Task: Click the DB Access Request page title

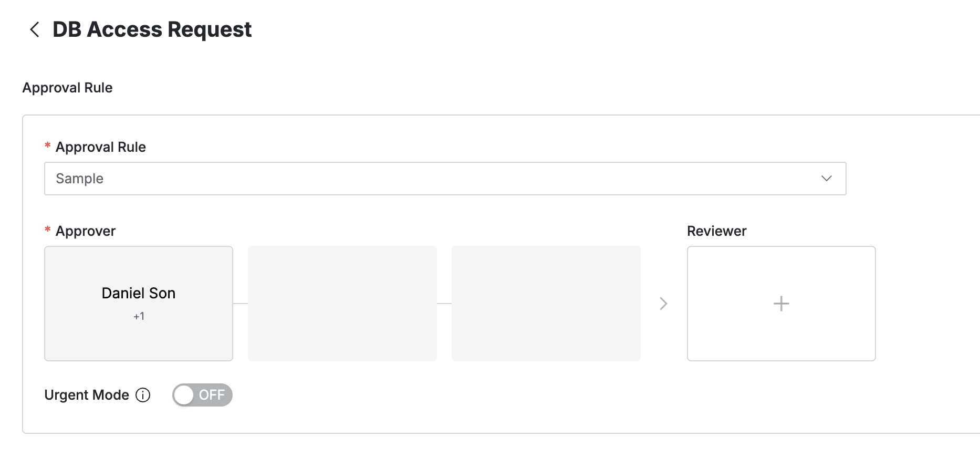Action: click(x=151, y=29)
